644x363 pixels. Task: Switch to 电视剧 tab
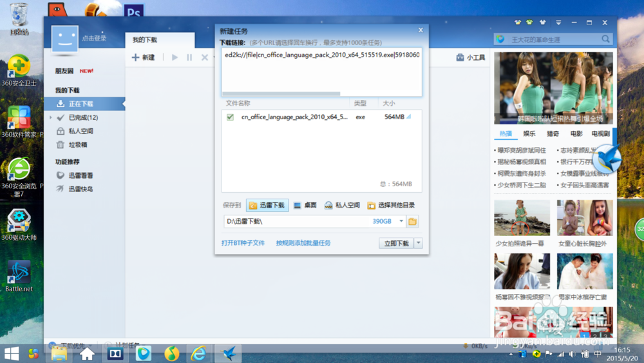(600, 133)
